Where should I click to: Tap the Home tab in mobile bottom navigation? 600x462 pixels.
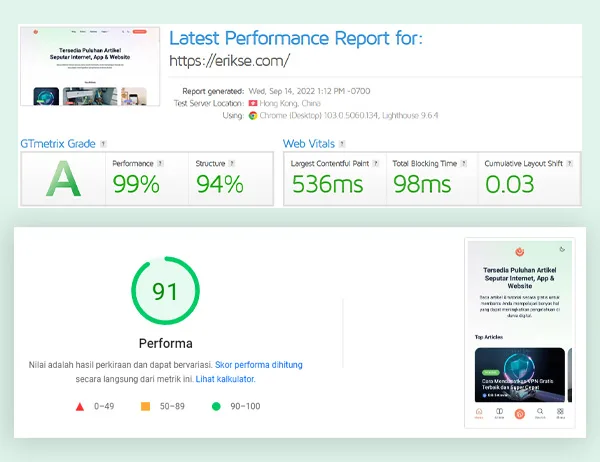pos(479,412)
